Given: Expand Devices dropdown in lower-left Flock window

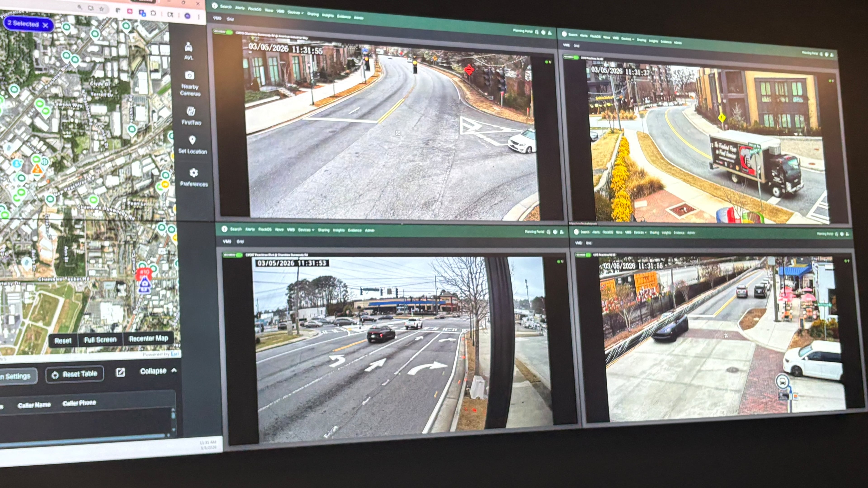Looking at the screenshot, I should coord(306,230).
